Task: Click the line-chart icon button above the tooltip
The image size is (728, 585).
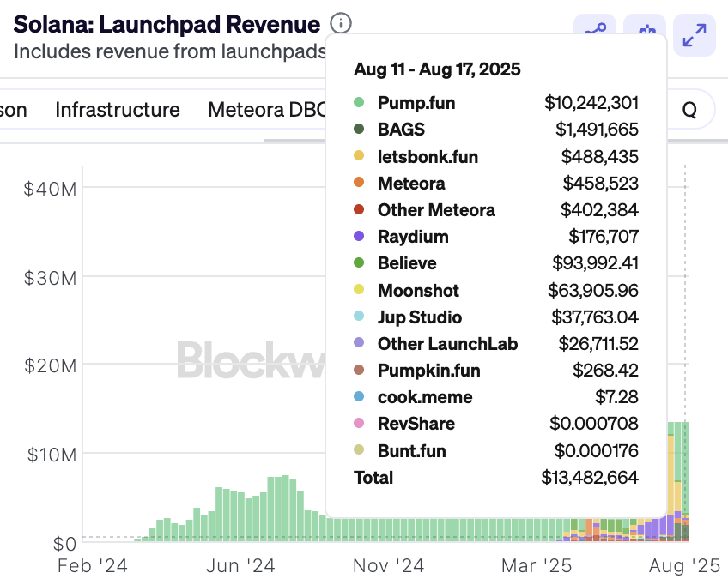Action: [x=595, y=25]
